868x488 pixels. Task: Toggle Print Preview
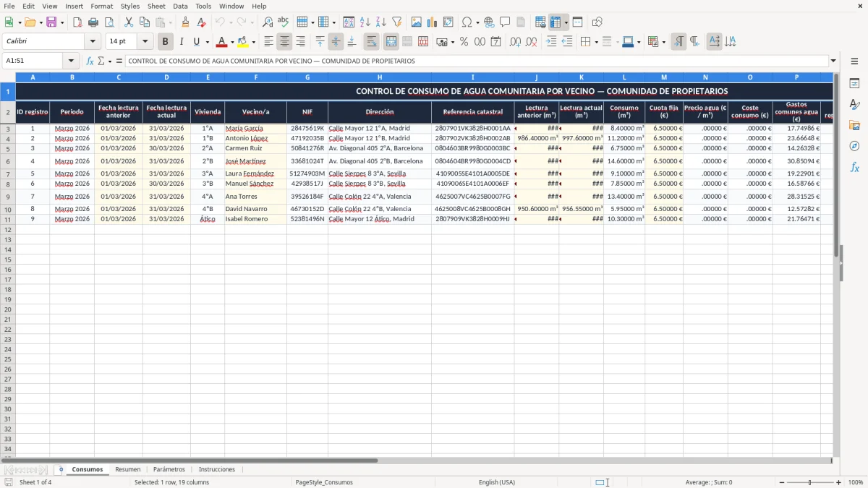point(109,22)
